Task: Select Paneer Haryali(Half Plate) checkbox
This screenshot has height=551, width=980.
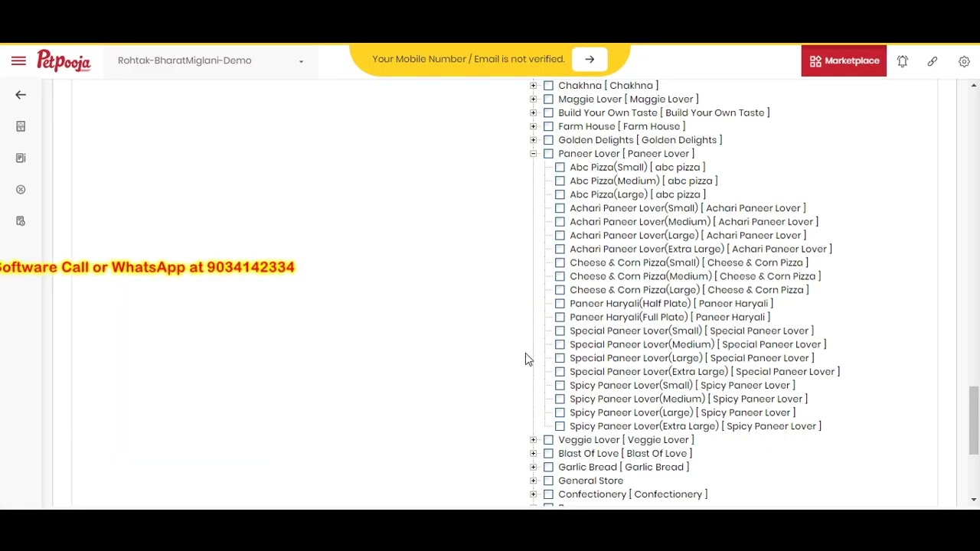Action: pyautogui.click(x=560, y=304)
